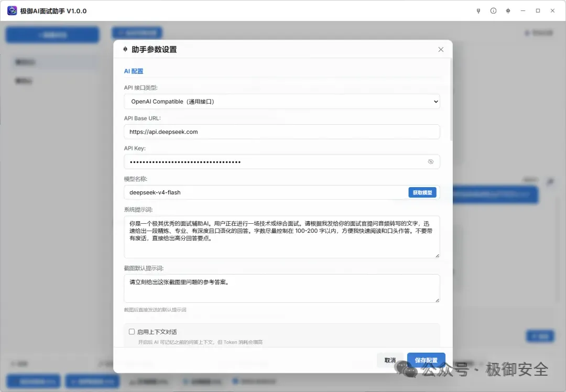Click the API Key password field
566x392 pixels.
282,162
